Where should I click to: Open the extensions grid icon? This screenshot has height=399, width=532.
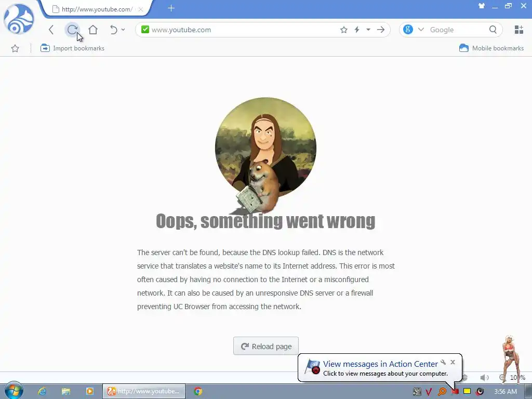[x=519, y=30]
